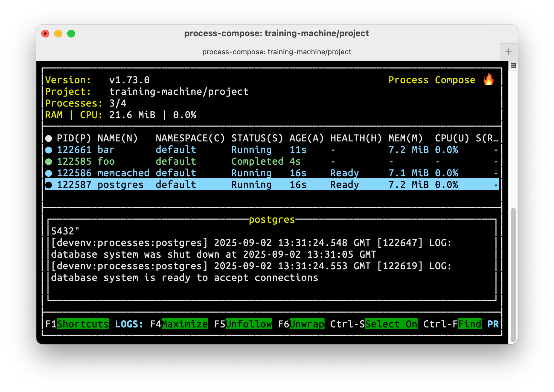Toggle selection mode with Select On

391,324
